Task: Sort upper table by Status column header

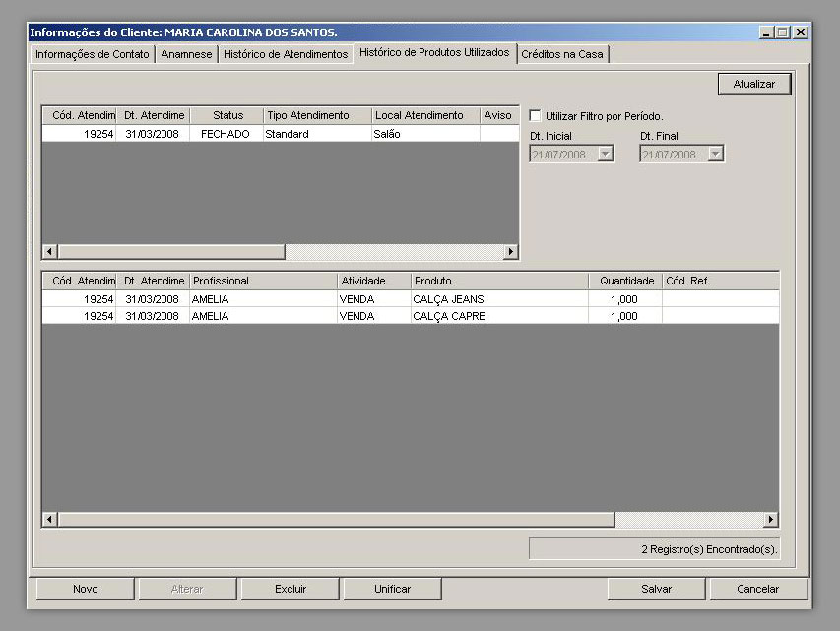Action: point(227,115)
